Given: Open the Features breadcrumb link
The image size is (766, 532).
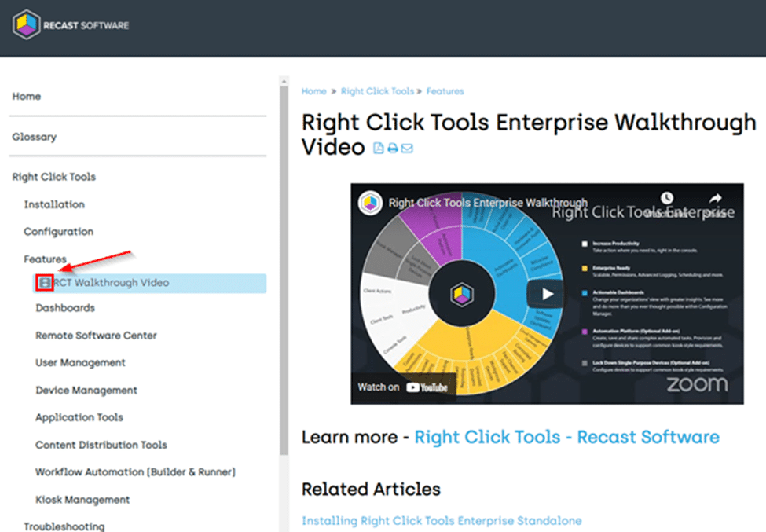Looking at the screenshot, I should (x=445, y=91).
